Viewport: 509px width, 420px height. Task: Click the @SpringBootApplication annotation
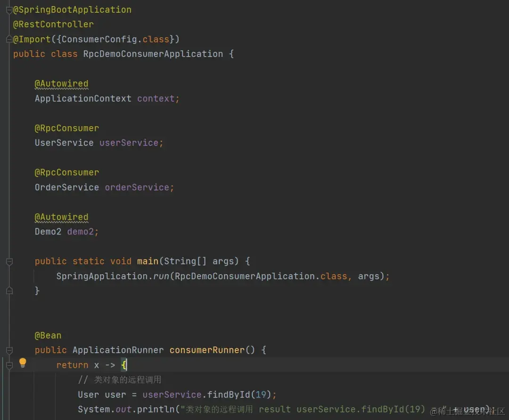coord(72,10)
